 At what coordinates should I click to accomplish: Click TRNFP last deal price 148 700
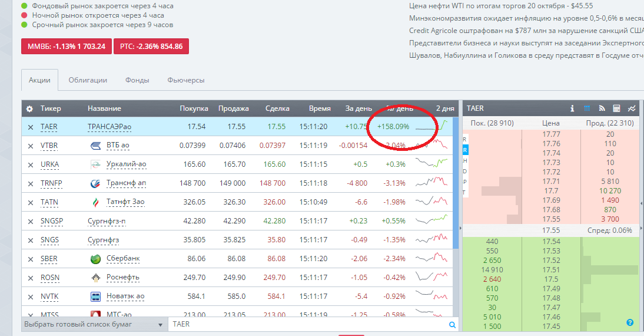coord(273,183)
